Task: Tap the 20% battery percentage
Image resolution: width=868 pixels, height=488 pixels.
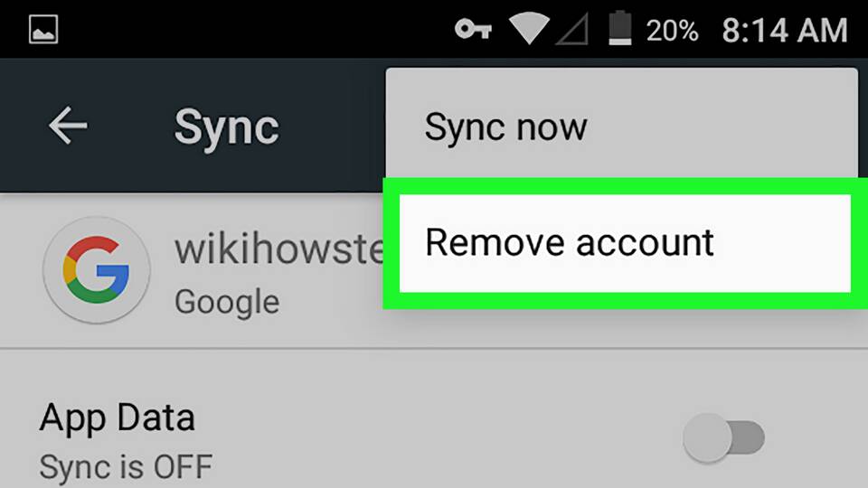Action: coord(672,30)
